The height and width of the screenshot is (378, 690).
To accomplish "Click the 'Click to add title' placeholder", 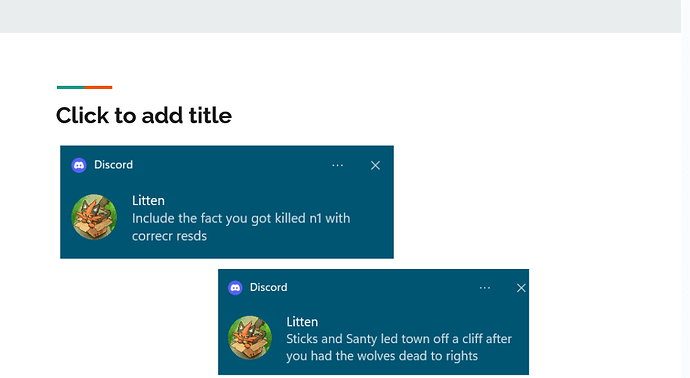I will pos(144,116).
